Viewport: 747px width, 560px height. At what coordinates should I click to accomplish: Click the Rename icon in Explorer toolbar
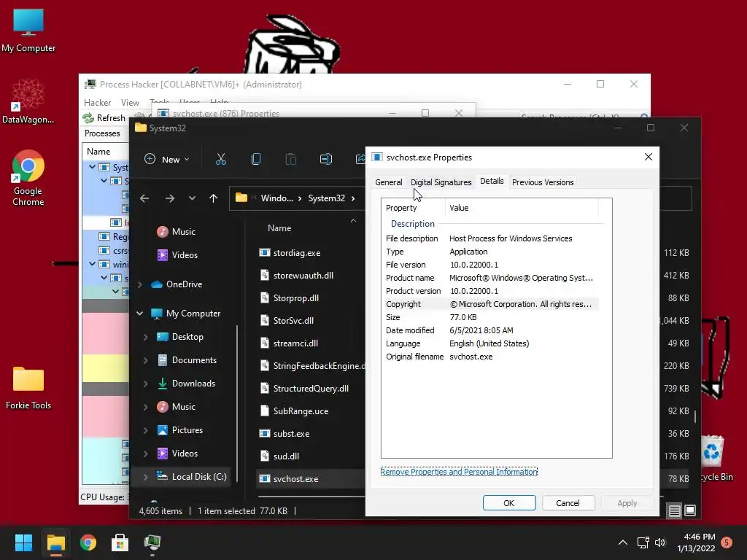click(326, 159)
